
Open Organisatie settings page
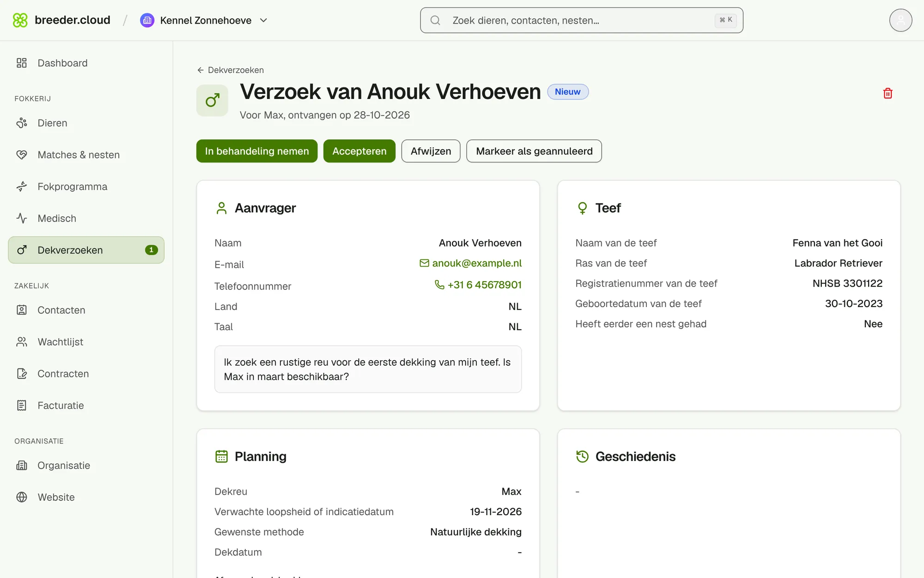coord(86,466)
